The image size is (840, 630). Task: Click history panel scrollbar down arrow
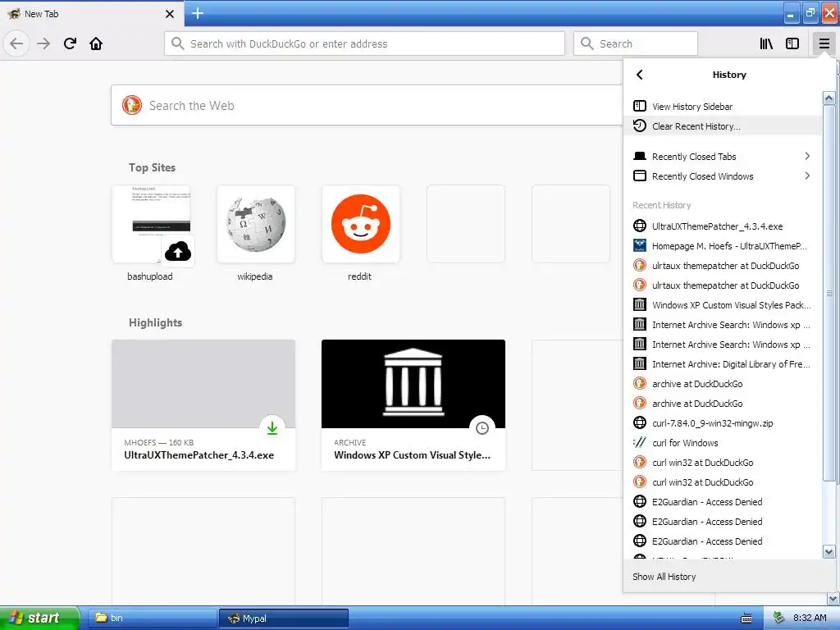point(829,551)
